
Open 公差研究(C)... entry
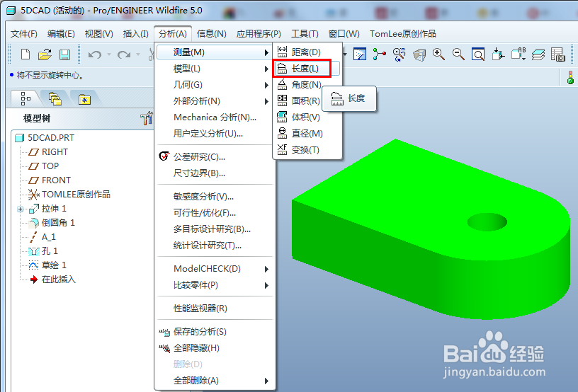pos(215,157)
